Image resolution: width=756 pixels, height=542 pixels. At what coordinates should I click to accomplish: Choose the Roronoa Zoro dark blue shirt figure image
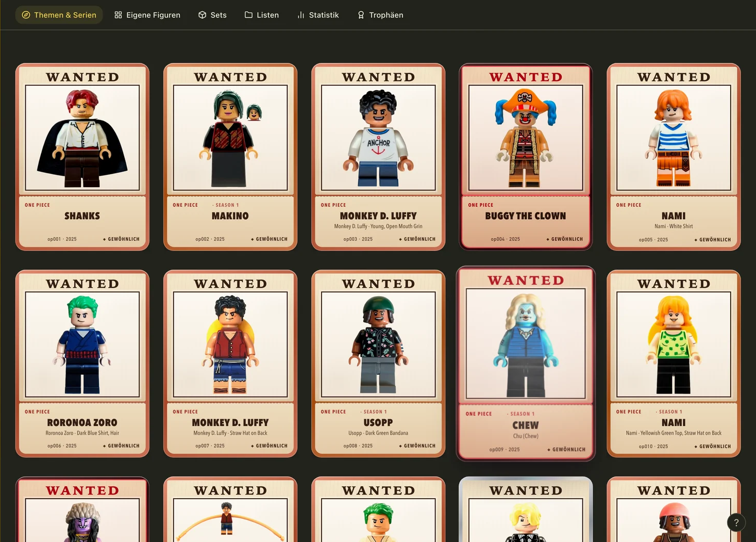point(82,344)
